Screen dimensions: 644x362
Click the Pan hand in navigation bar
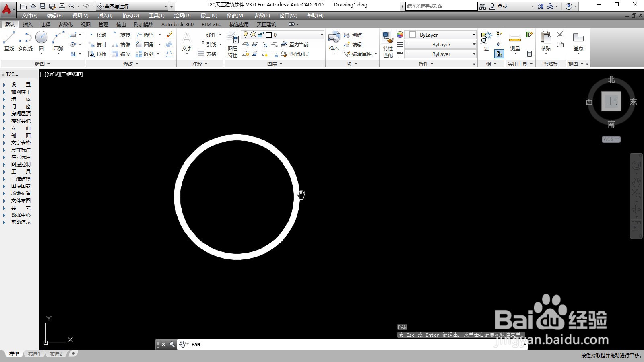click(636, 182)
